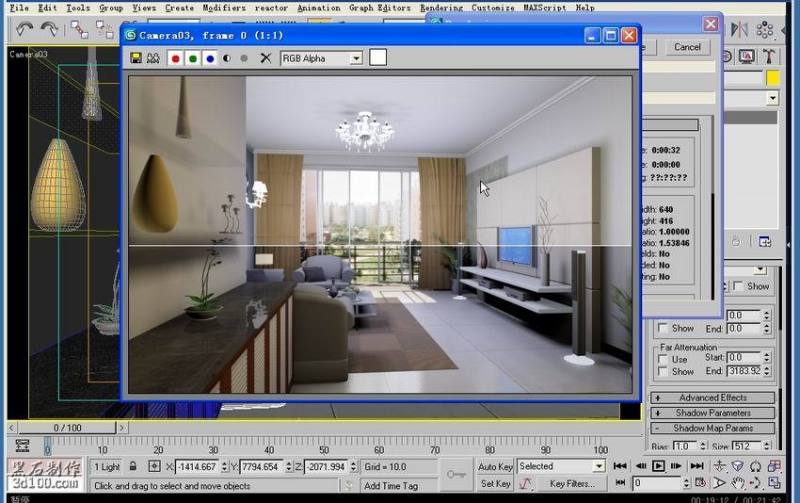Screen dimensions: 800x503
Task: Click the Field-of-View navigation icon
Action: click(719, 482)
